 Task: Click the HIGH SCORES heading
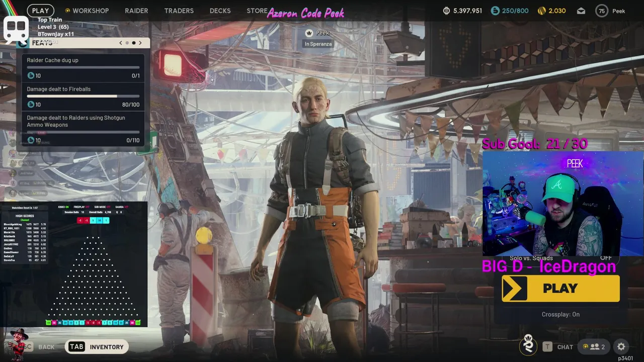25,216
